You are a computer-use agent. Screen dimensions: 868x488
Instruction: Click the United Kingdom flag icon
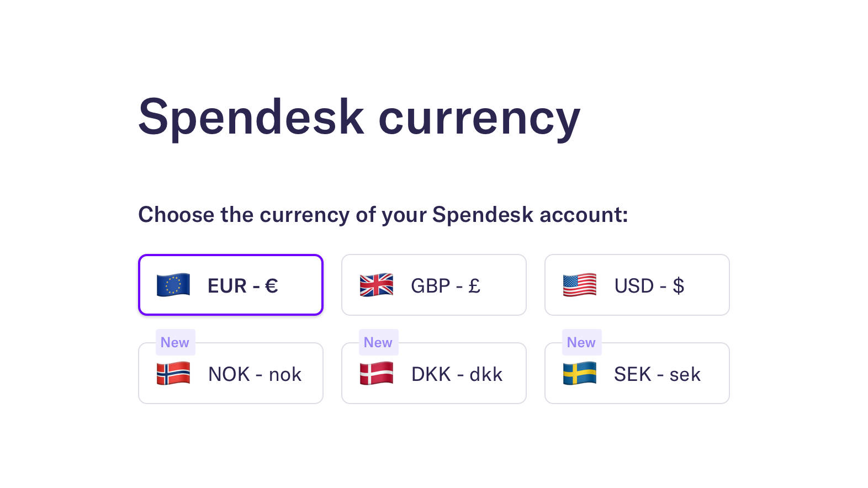377,285
